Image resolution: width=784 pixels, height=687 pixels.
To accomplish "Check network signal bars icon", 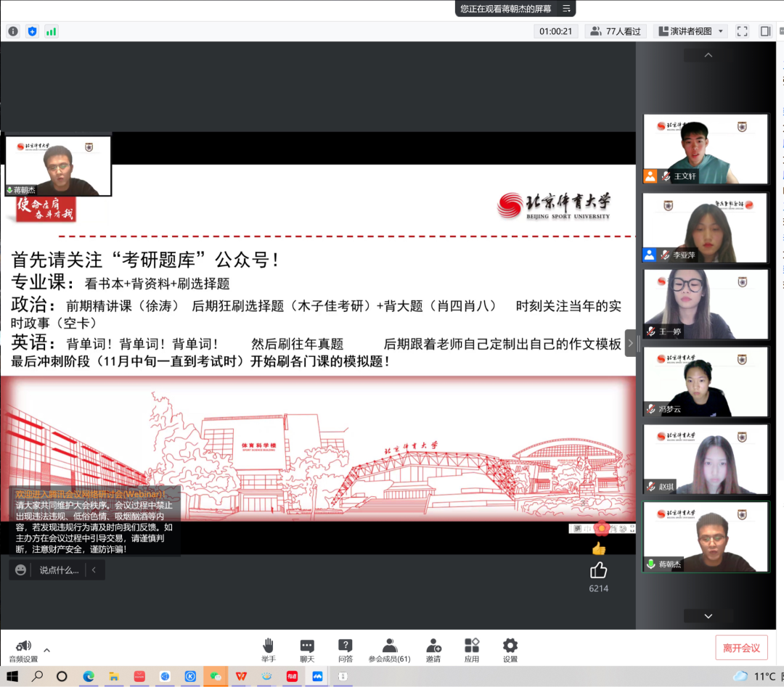I will (x=51, y=31).
